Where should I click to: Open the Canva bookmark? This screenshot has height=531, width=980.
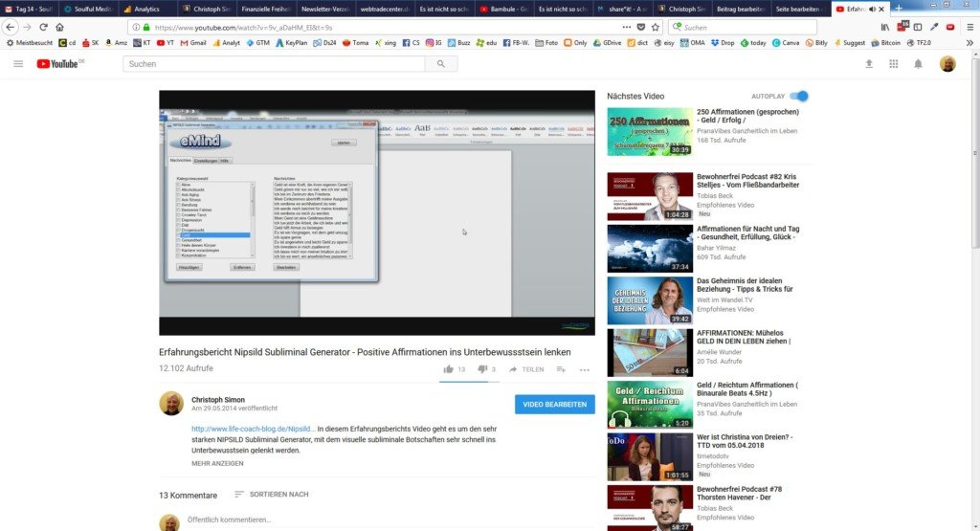(x=786, y=43)
